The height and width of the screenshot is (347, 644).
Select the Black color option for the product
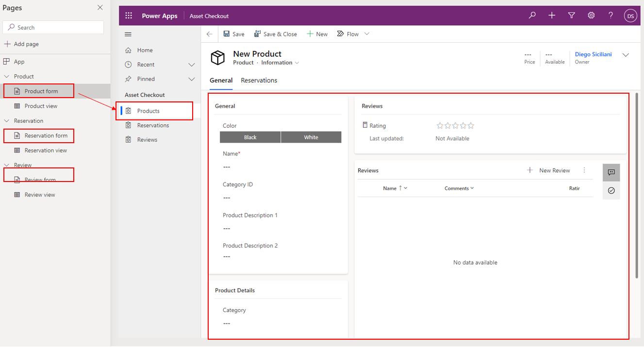[x=250, y=137]
